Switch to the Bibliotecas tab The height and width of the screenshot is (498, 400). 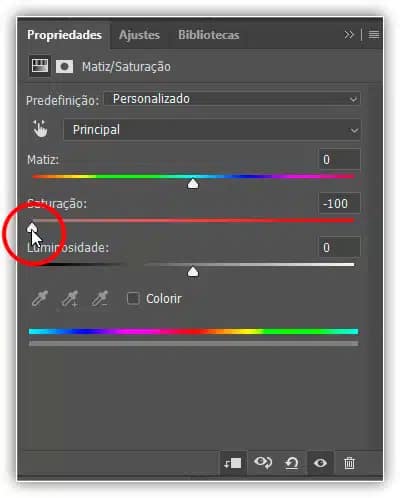[x=209, y=35]
